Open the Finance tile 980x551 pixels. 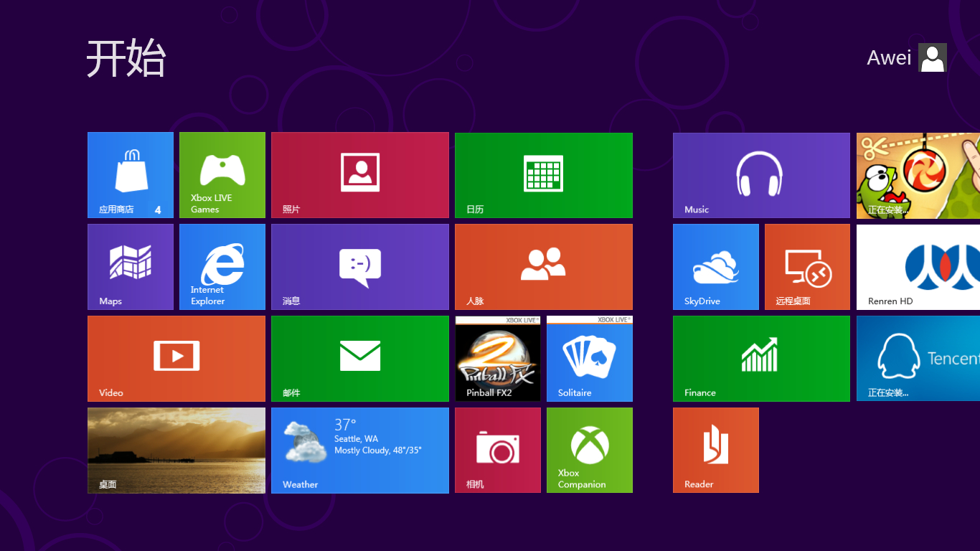pos(762,359)
